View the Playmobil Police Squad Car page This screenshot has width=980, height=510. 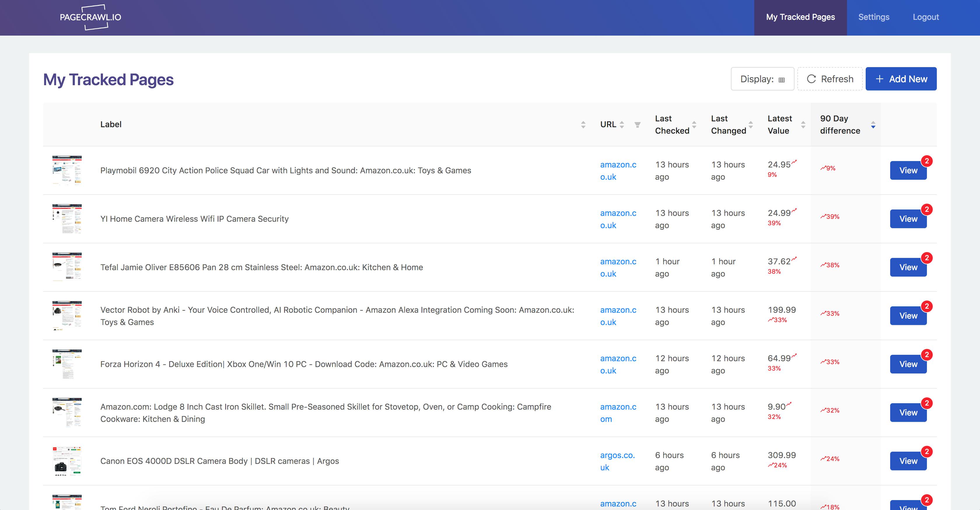tap(908, 170)
